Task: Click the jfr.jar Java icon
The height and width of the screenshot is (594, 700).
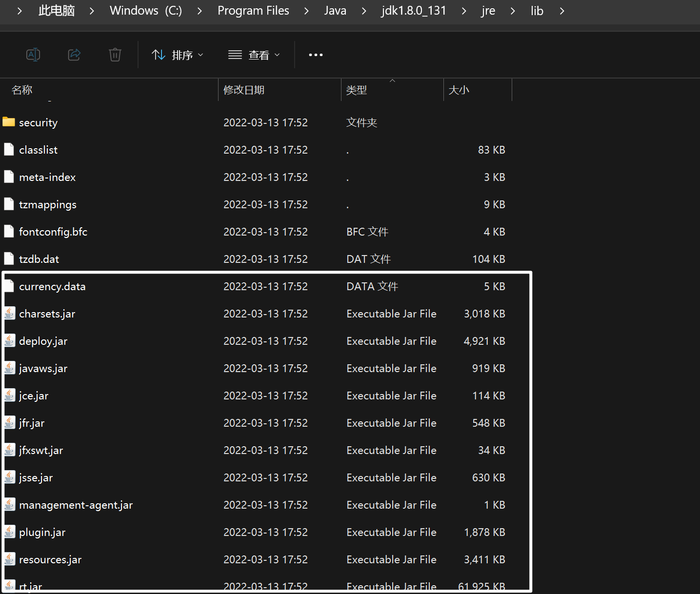Action: tap(10, 423)
